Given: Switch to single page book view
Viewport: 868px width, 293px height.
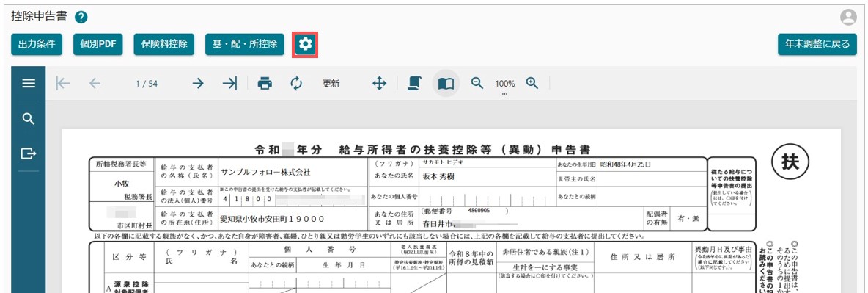Looking at the screenshot, I should (x=446, y=83).
